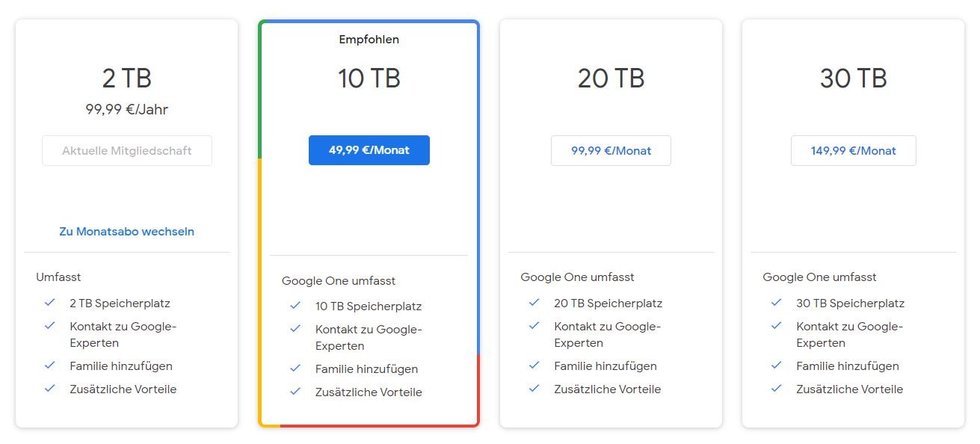This screenshot has height=444, width=980.
Task: Click Zusätzliche Vorteile text in 30 TB card
Action: [849, 389]
